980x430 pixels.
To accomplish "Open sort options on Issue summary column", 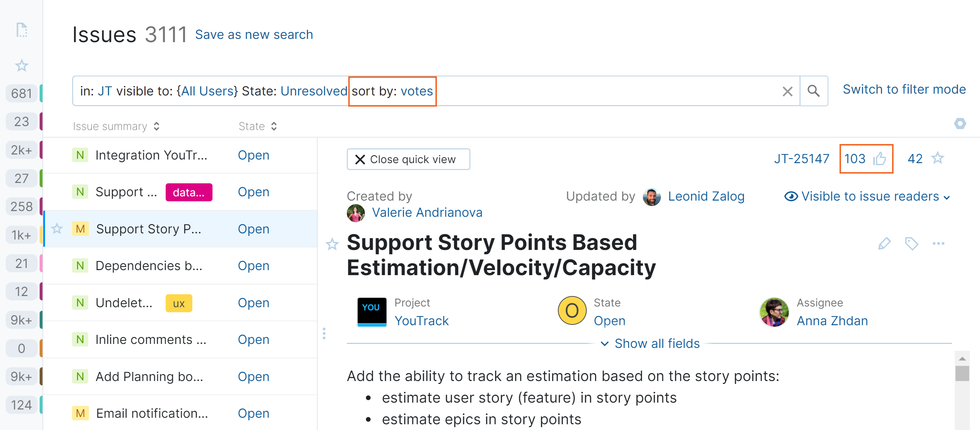I will [x=156, y=126].
